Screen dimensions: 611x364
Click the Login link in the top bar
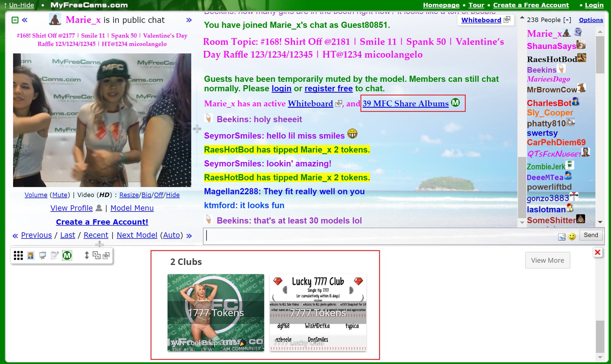coord(594,5)
